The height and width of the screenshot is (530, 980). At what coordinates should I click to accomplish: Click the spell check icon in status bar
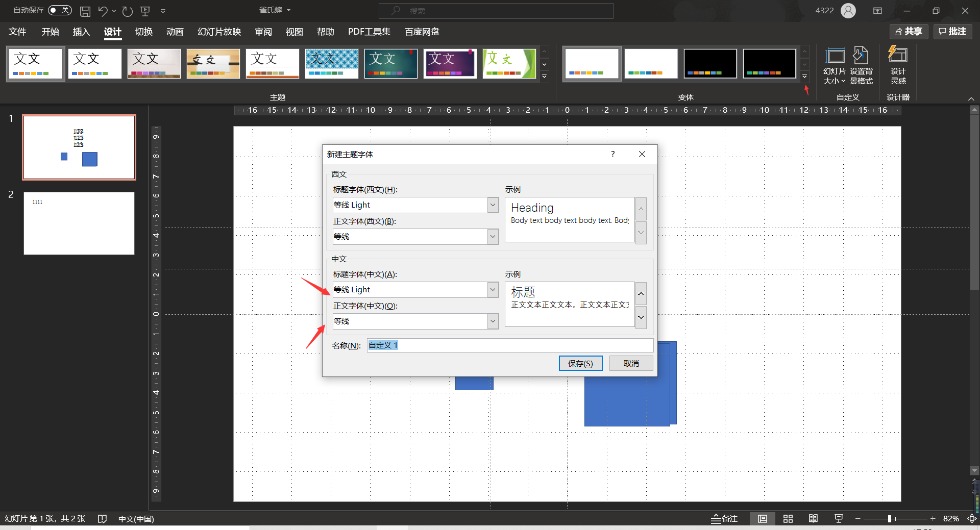coord(102,519)
